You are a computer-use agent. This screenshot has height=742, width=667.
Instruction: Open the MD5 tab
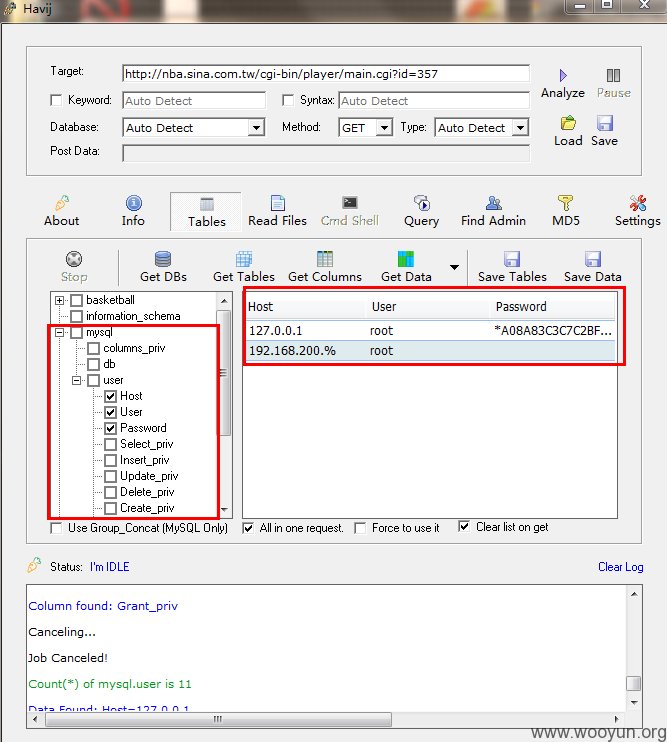pos(565,212)
